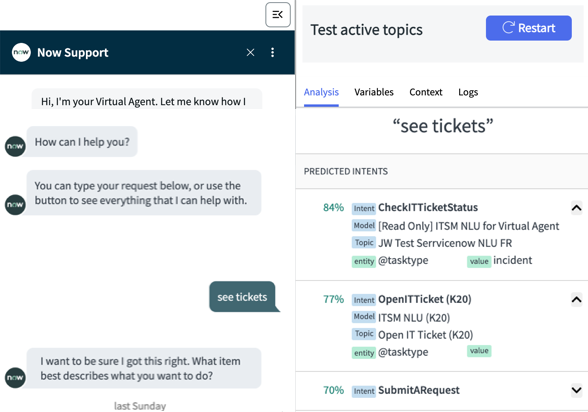Collapse the OpenITTicket (K20) intent details
588x412 pixels.
point(576,299)
